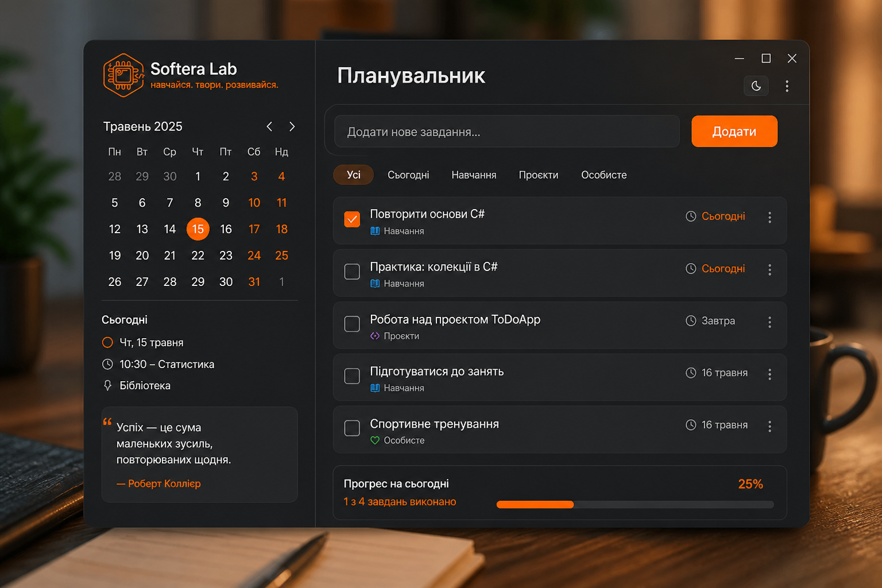
Task: Open options for 'Повторити основи C#' task
Action: [769, 217]
